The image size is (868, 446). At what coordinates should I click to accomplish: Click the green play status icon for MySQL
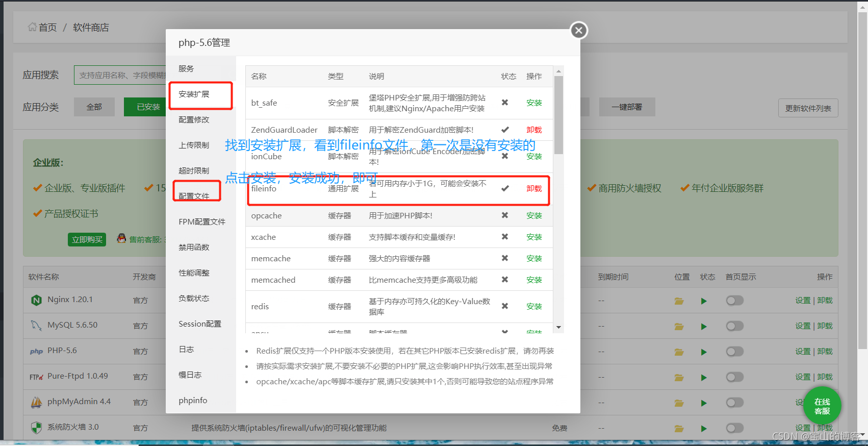[x=704, y=327]
